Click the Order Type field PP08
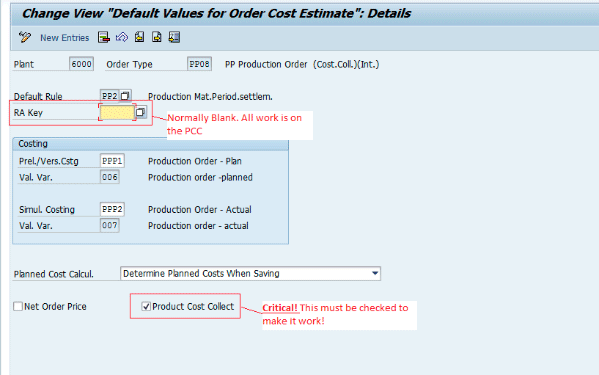The height and width of the screenshot is (375, 599). coord(199,64)
